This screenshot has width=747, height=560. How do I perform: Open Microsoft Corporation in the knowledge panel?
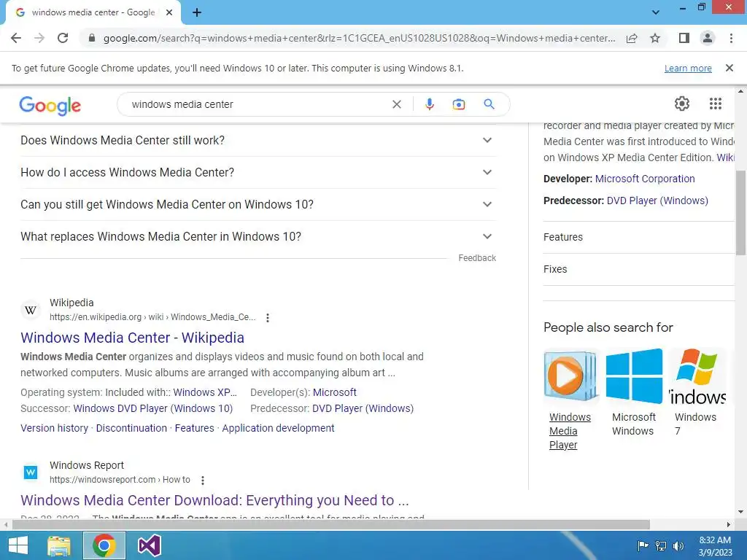pos(645,179)
